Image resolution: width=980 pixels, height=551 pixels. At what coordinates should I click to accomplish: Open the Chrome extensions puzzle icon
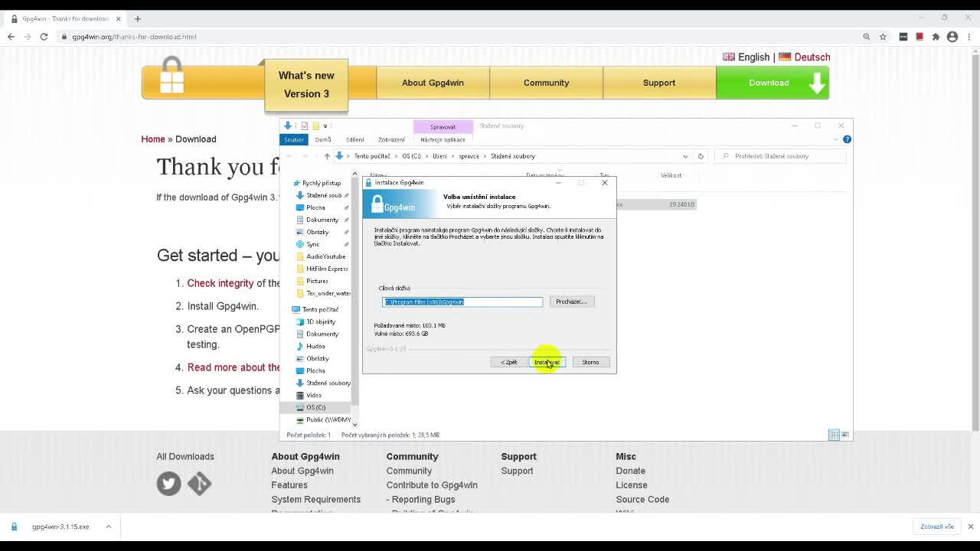pos(936,37)
